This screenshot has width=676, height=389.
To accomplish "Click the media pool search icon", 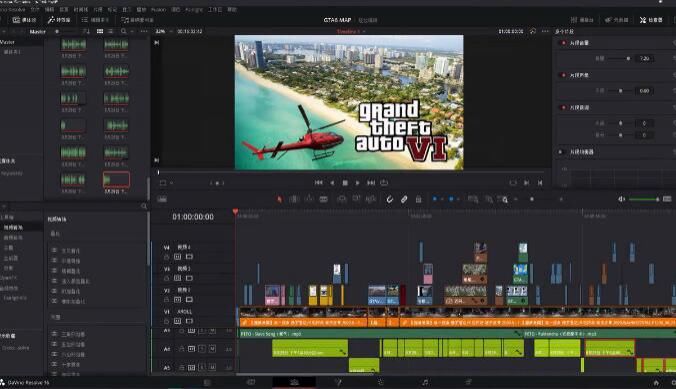I will click(124, 31).
